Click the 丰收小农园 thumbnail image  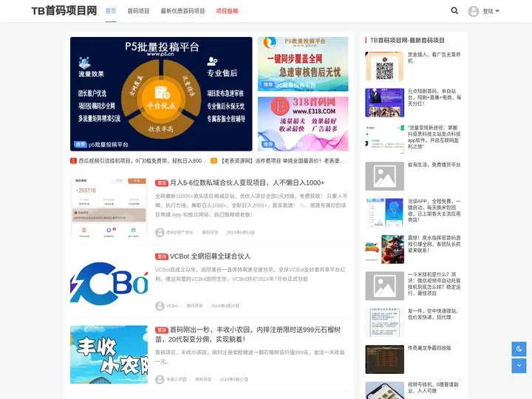pyautogui.click(x=109, y=355)
